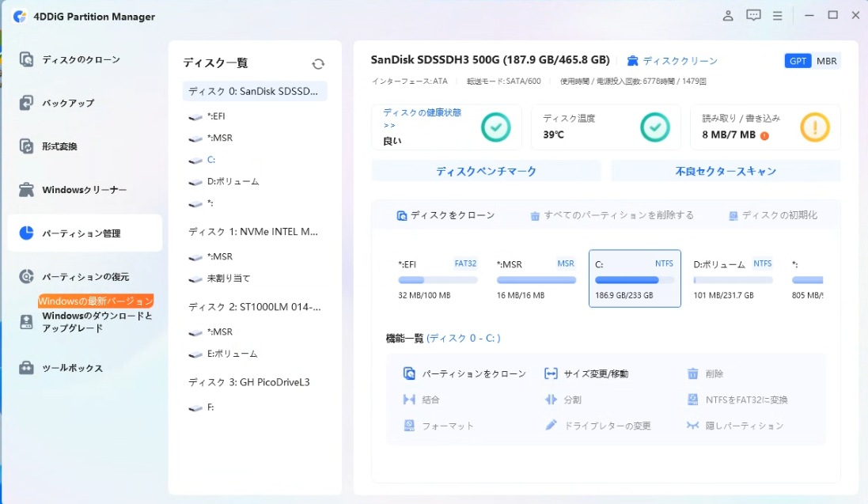Select パーティション管理 in the sidebar

[84, 233]
